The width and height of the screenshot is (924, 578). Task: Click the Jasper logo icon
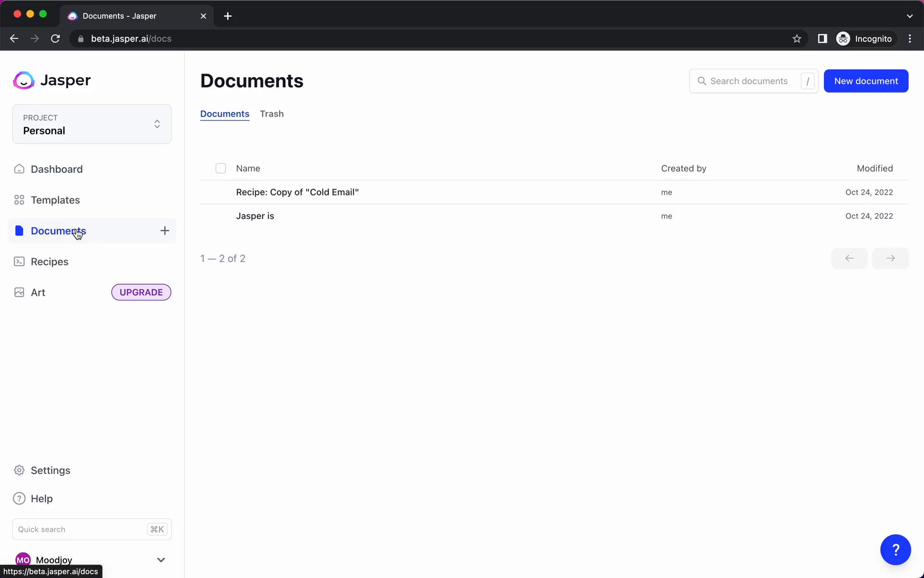pyautogui.click(x=23, y=80)
